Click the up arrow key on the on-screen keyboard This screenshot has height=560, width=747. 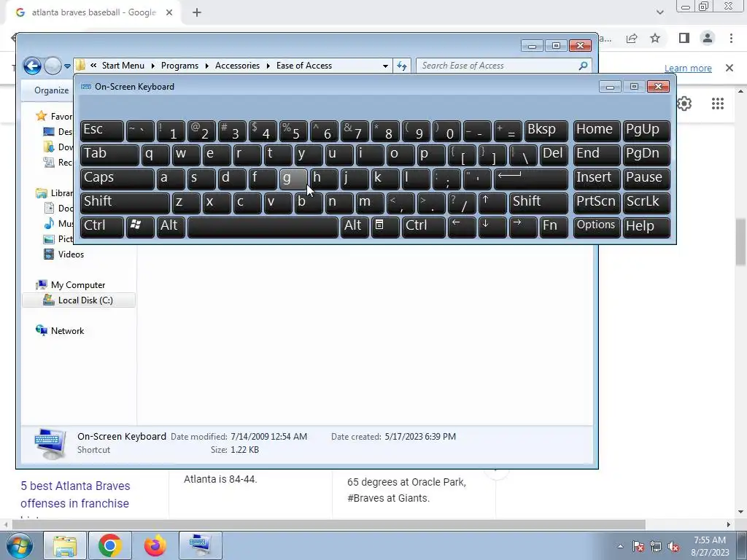(492, 203)
